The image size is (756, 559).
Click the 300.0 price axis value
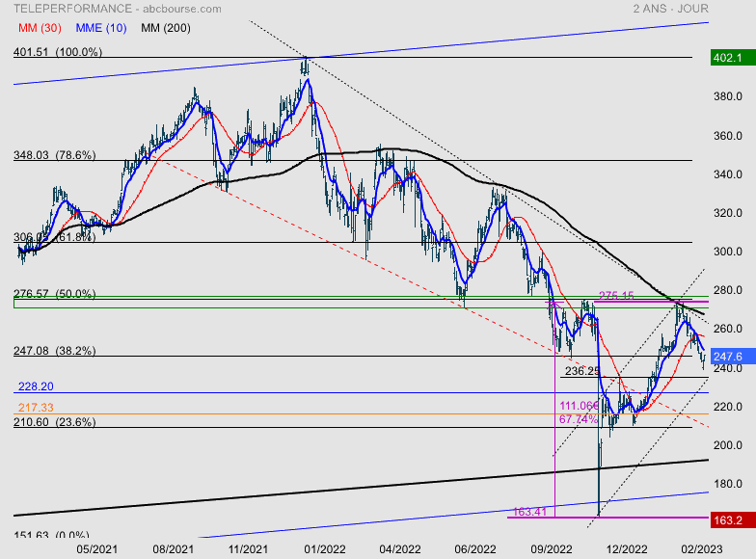click(727, 252)
